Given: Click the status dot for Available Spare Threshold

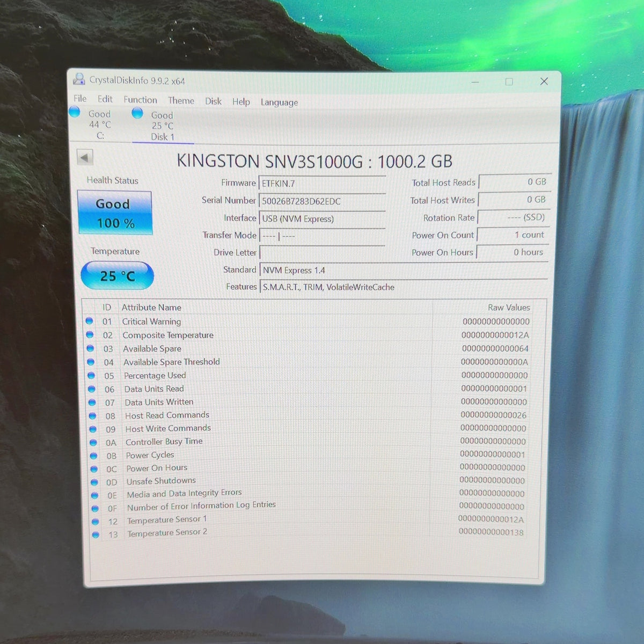Looking at the screenshot, I should (x=91, y=362).
